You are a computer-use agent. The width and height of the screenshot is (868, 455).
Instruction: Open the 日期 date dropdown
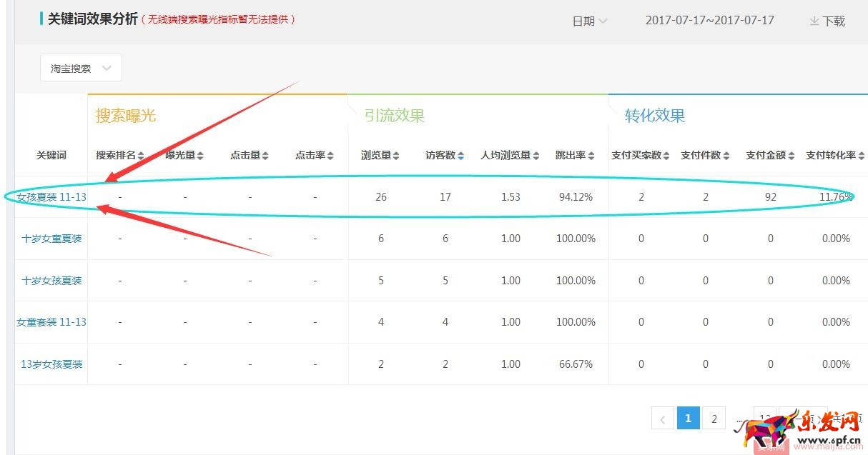[x=589, y=21]
